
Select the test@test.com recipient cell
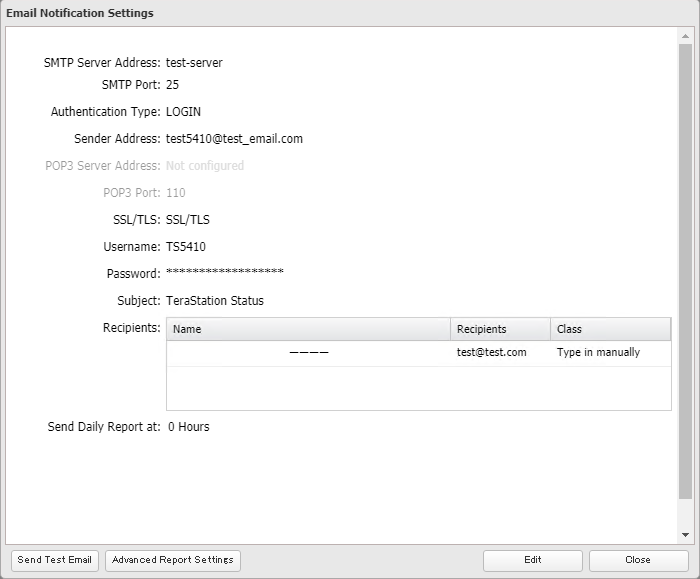492,353
